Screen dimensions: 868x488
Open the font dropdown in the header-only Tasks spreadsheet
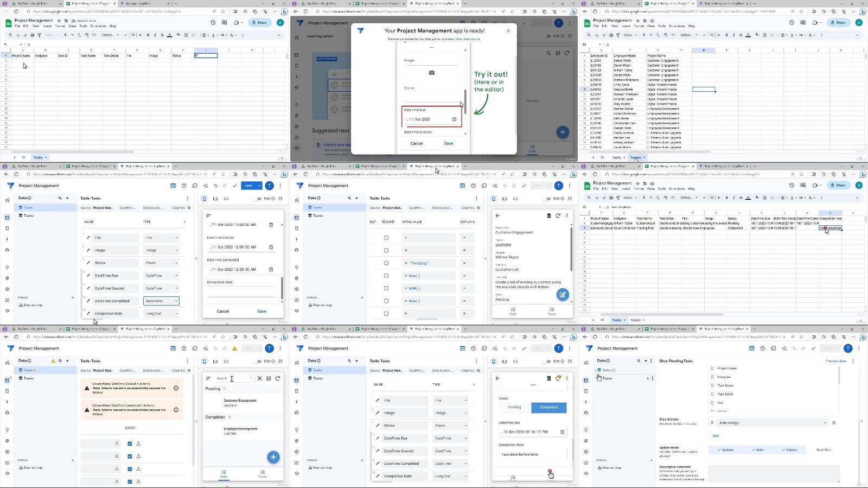110,35
